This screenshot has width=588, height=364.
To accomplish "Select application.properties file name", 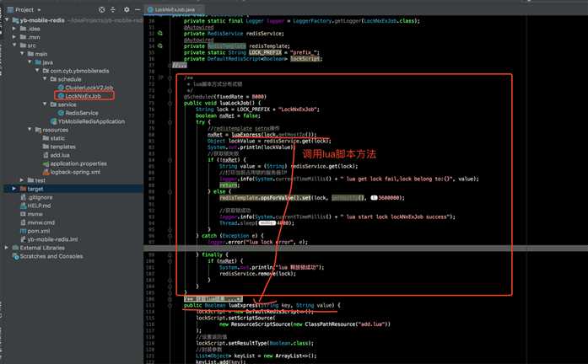I will click(x=78, y=163).
